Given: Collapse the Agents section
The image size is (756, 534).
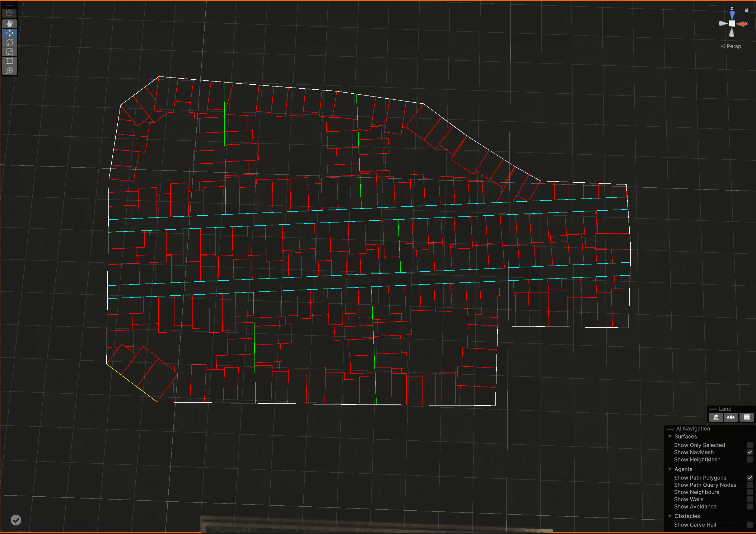Looking at the screenshot, I should [x=670, y=469].
